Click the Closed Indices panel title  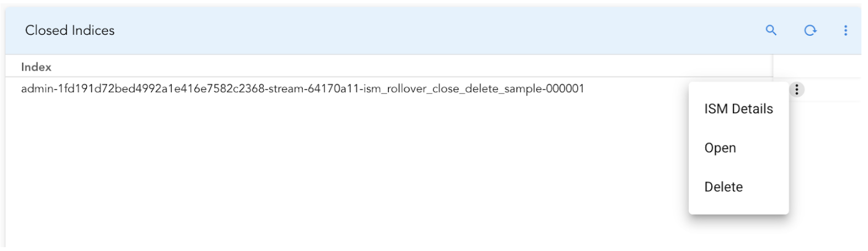point(70,30)
